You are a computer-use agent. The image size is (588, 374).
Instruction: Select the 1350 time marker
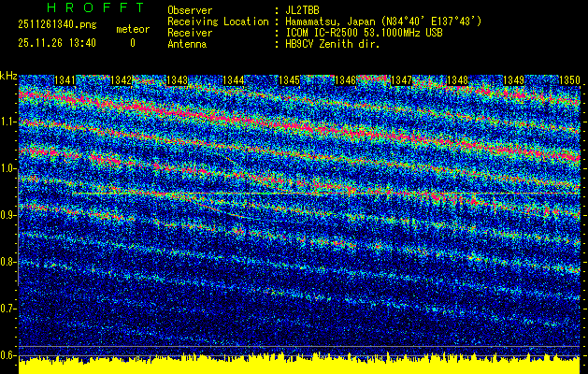tap(569, 81)
